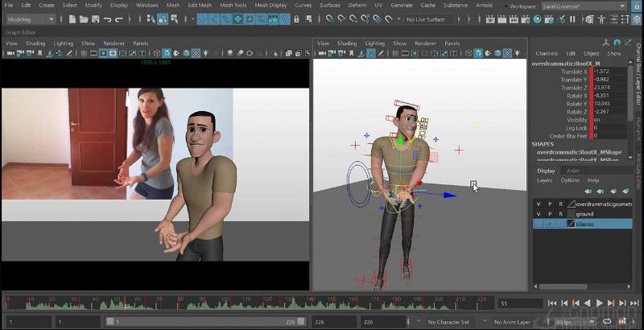Image resolution: width=644 pixels, height=330 pixels.
Task: Open the 30 fps playback speed dropdown
Action: coord(574,322)
